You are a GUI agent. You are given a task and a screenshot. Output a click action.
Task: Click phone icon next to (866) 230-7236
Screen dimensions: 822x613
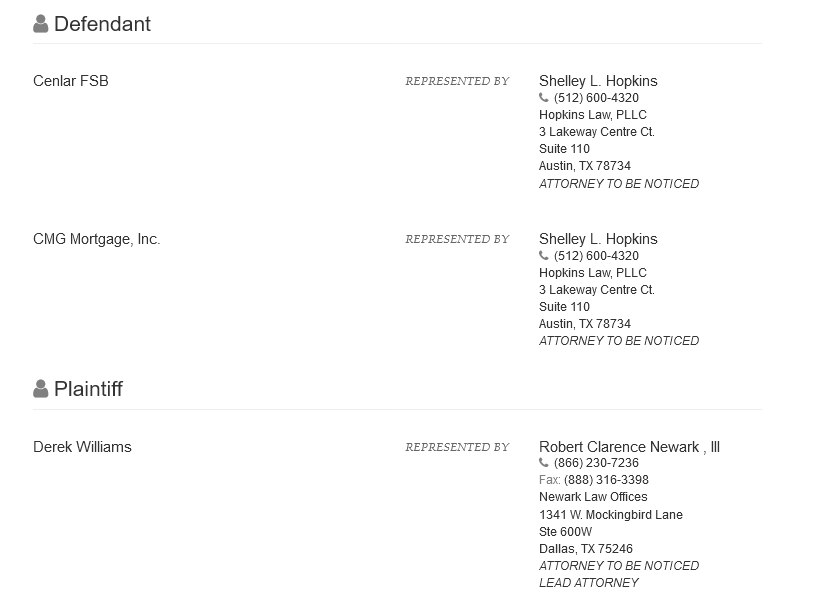point(544,463)
